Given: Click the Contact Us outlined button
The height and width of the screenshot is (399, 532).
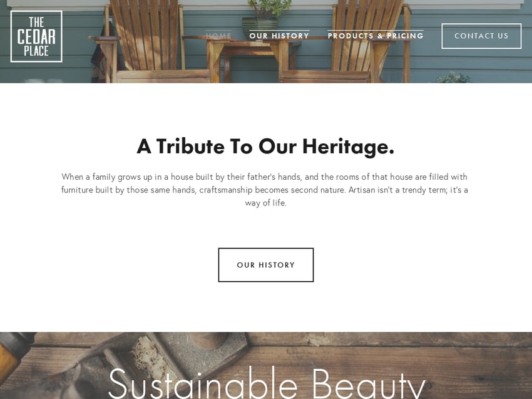Looking at the screenshot, I should click(x=481, y=36).
